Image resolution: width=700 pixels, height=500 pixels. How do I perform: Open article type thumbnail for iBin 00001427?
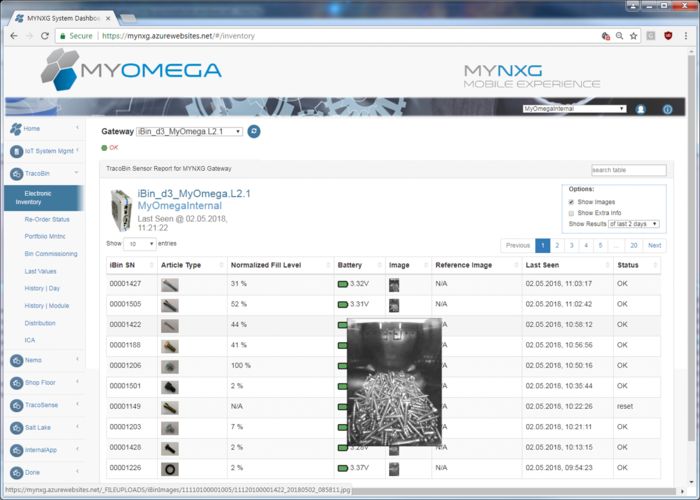point(170,284)
